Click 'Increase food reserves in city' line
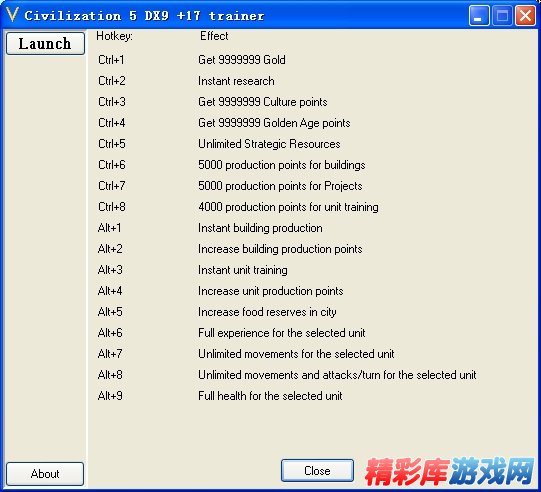The width and height of the screenshot is (541, 492). 267,312
